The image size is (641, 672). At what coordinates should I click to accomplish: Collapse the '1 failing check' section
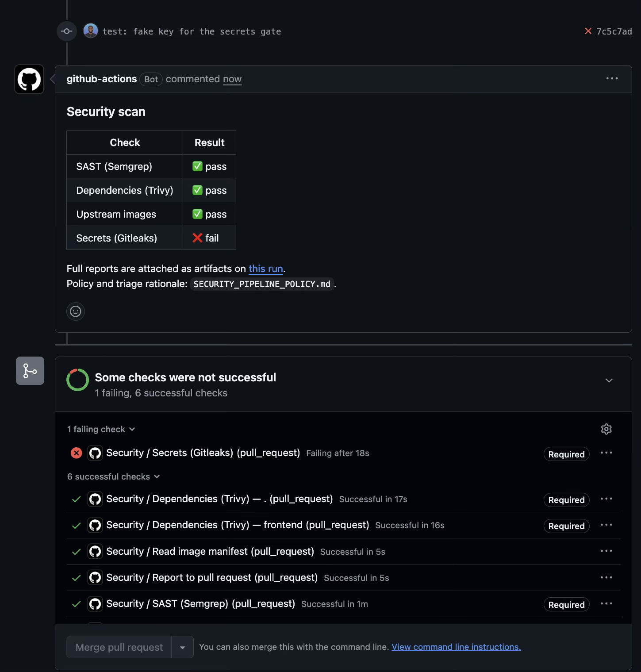pos(101,429)
